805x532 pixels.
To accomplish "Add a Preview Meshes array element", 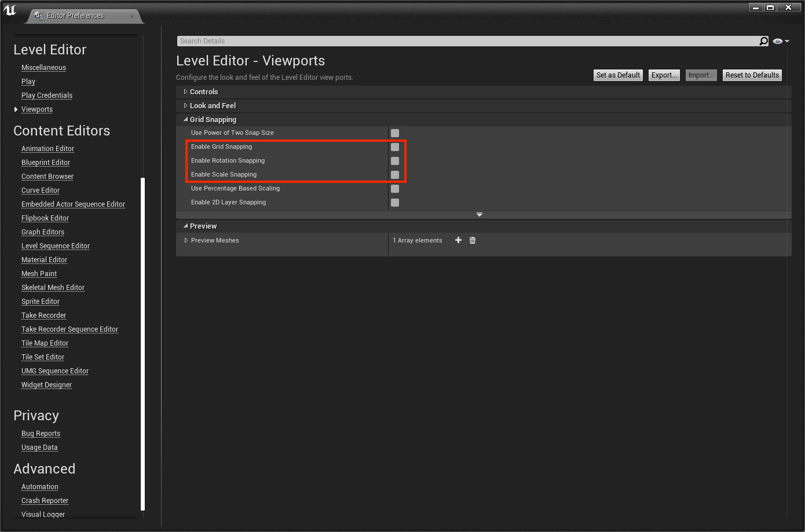I will pyautogui.click(x=458, y=240).
